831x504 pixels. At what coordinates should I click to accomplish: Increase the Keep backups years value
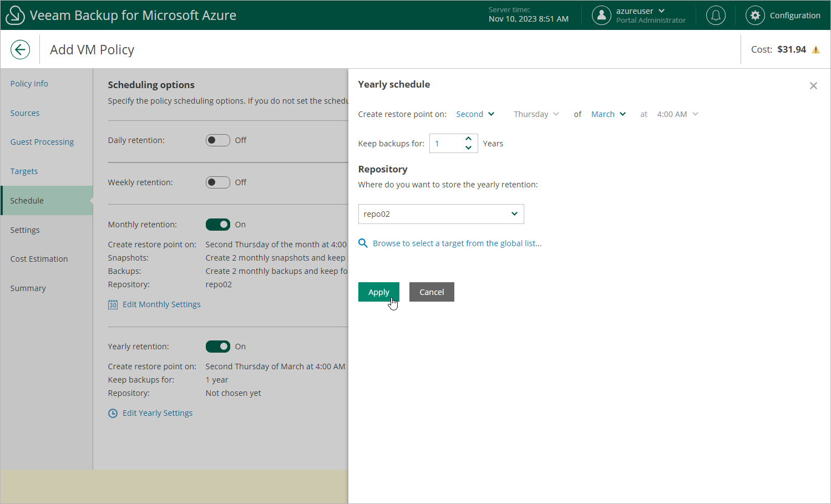tap(469, 139)
